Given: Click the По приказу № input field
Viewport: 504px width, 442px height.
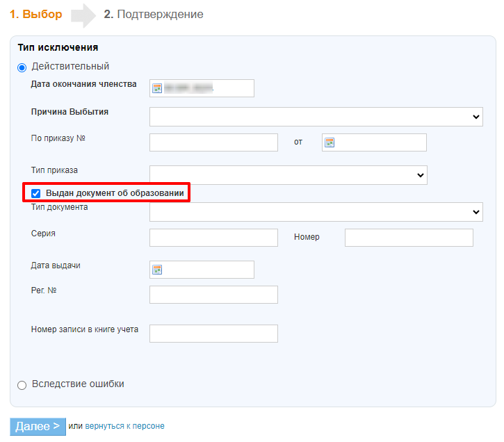Looking at the screenshot, I should click(x=213, y=142).
